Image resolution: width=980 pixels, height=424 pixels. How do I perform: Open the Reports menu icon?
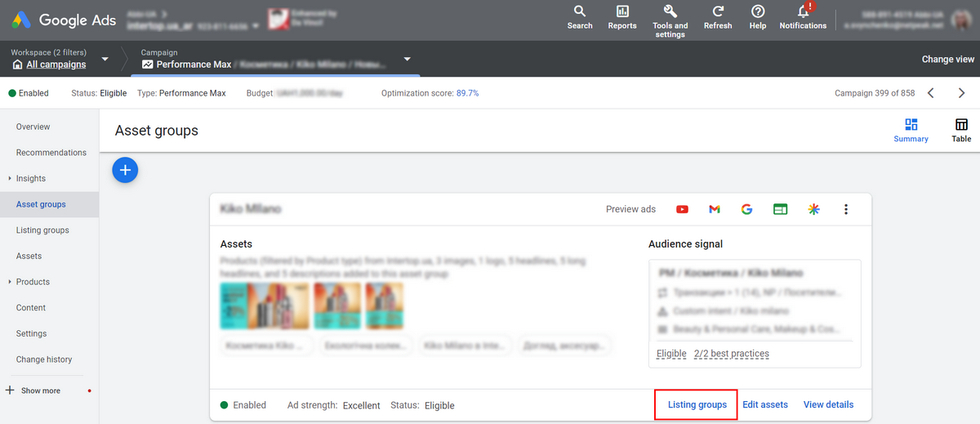(622, 16)
